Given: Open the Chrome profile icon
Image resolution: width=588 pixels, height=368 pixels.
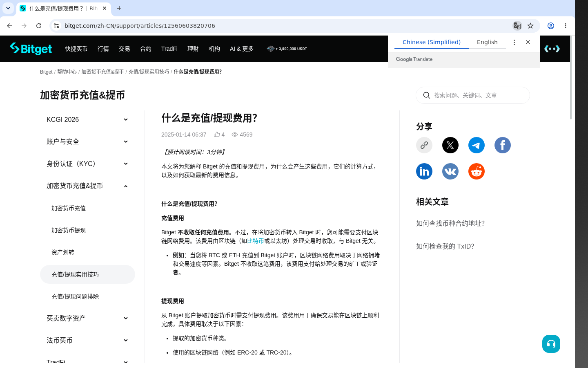Looking at the screenshot, I should pos(551,26).
